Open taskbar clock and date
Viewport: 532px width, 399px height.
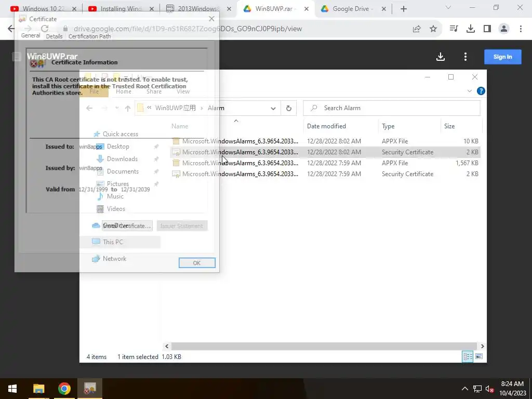tap(512, 389)
